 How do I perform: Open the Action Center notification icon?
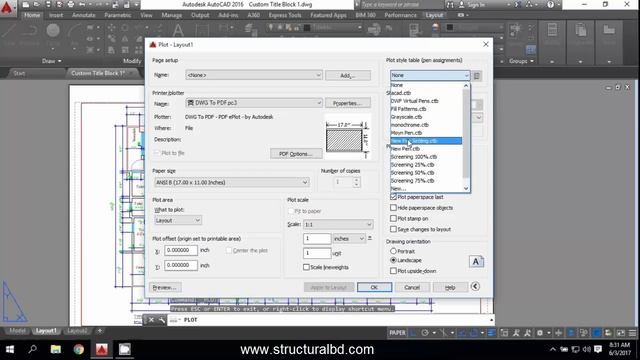598,349
